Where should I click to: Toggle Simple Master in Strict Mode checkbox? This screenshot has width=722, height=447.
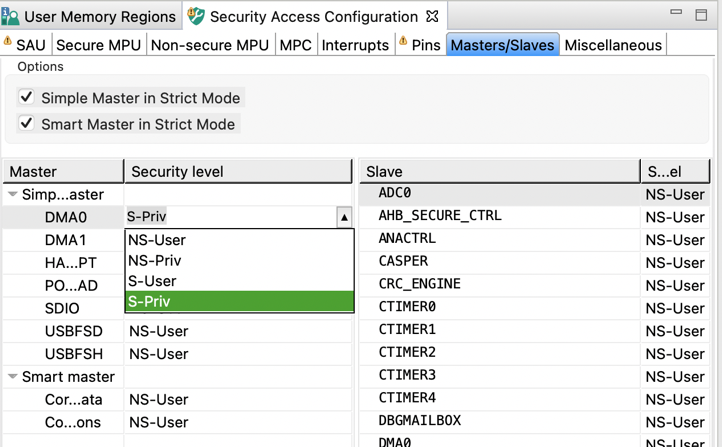pos(26,97)
